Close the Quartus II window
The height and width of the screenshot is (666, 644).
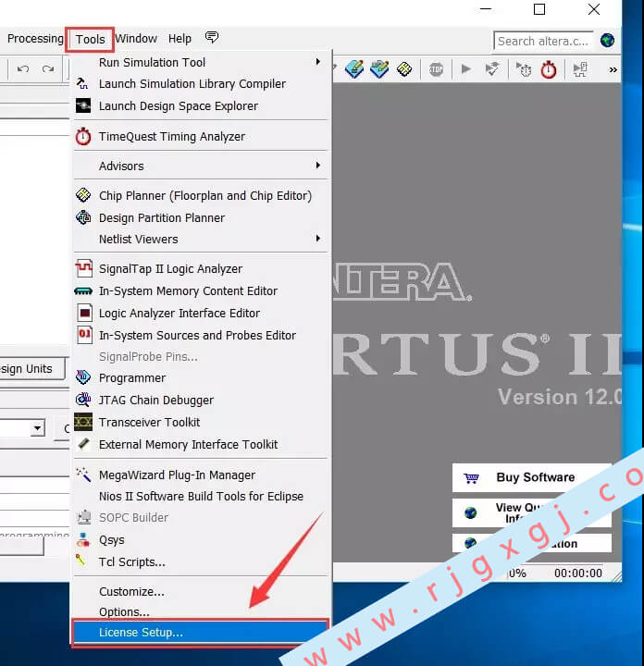pos(594,9)
